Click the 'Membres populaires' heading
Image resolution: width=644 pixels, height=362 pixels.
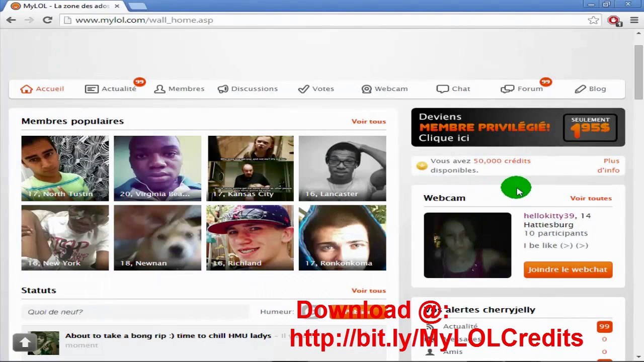pos(72,121)
